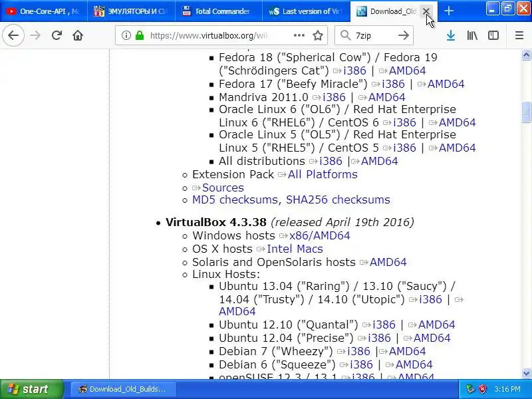
Task: Open the OS X hosts Intel Macs link
Action: coord(295,249)
